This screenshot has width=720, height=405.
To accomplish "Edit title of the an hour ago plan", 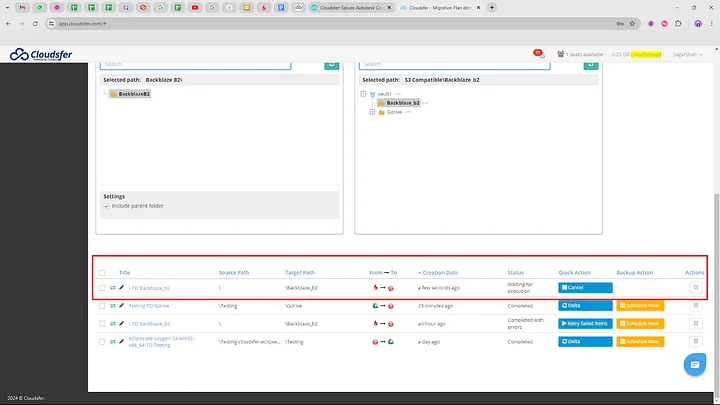I will [x=121, y=323].
